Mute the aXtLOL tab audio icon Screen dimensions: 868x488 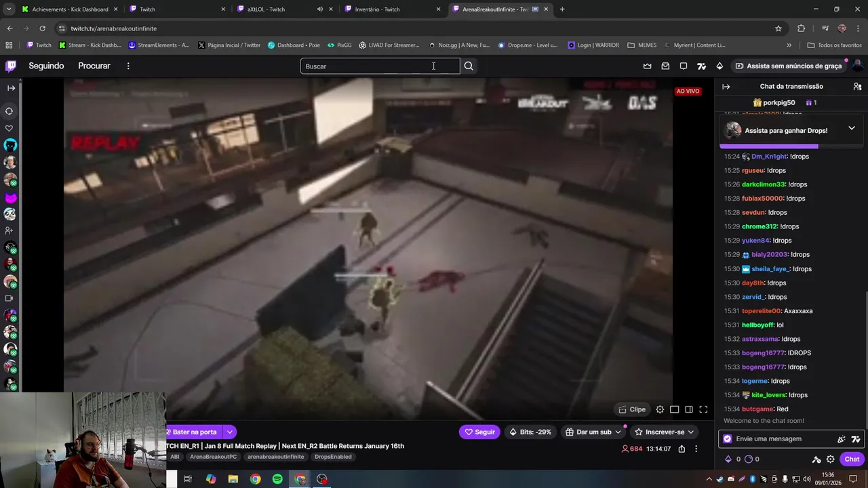click(319, 9)
